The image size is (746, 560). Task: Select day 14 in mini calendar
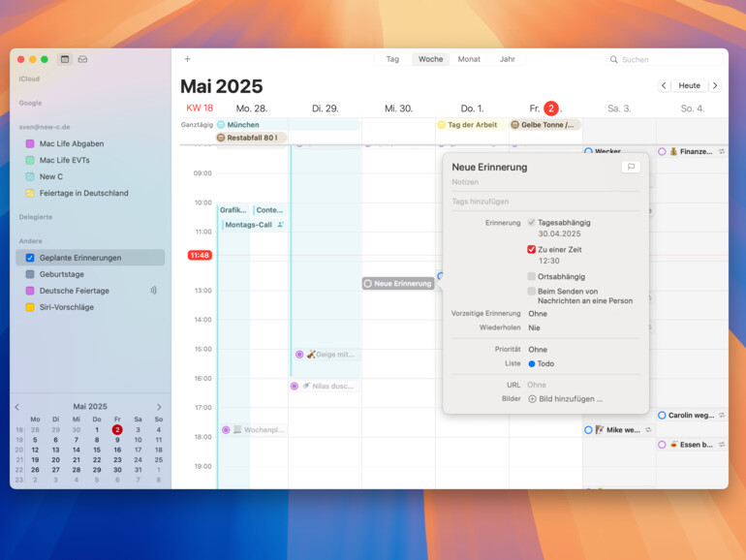tap(77, 450)
